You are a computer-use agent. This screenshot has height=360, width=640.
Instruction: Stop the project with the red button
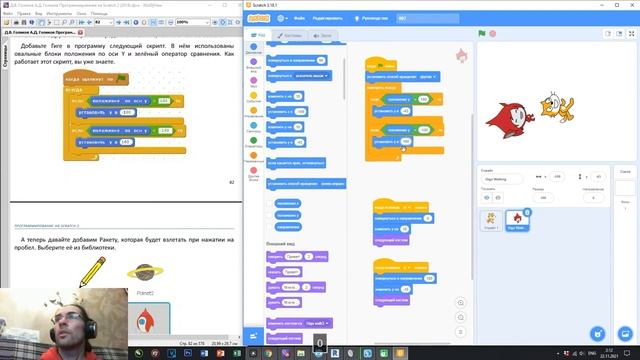click(x=493, y=33)
